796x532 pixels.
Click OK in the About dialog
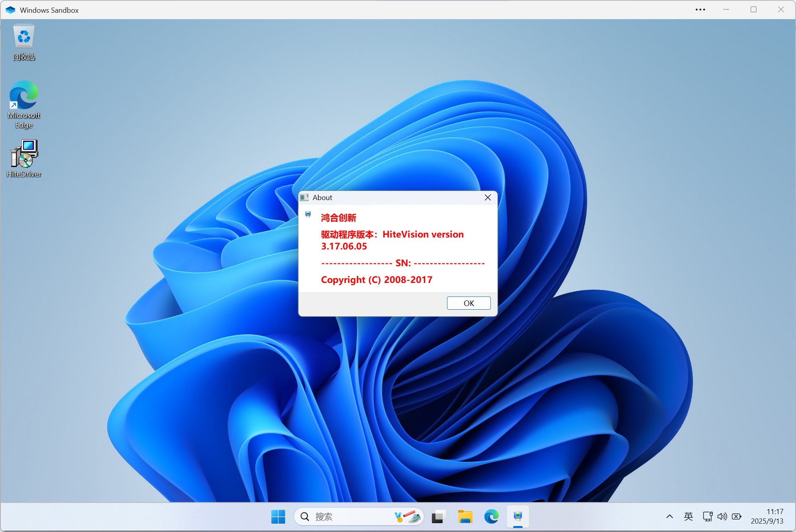point(469,303)
